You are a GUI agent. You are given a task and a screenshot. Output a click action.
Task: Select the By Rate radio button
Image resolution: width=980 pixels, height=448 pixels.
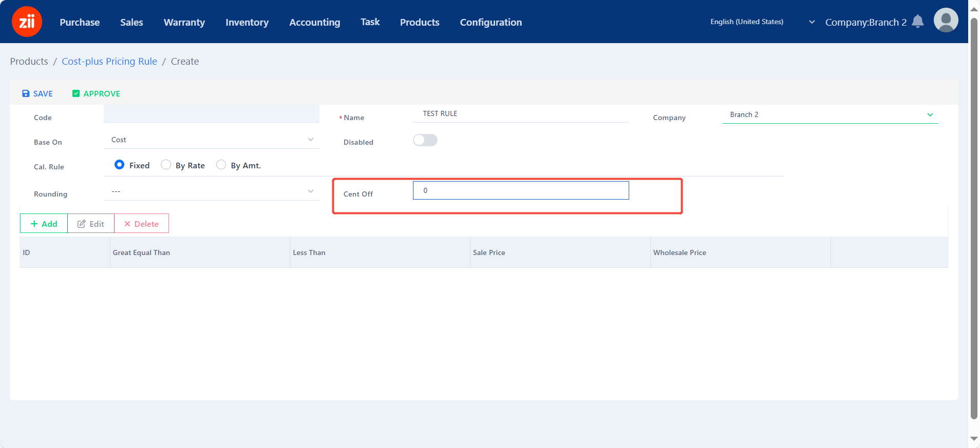tap(166, 165)
